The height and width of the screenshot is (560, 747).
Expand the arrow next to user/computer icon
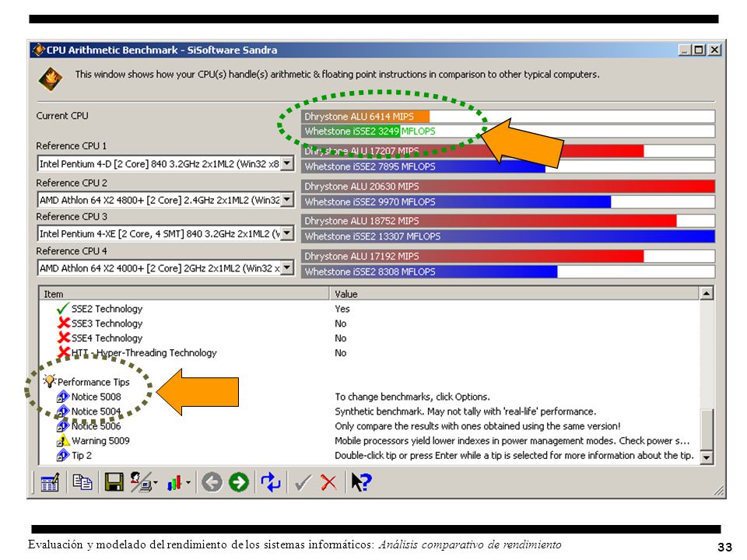click(x=156, y=483)
